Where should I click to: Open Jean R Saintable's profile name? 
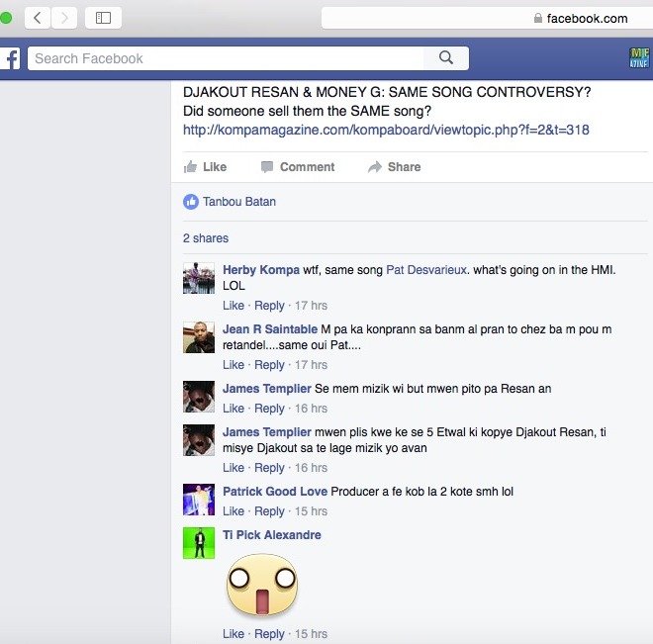click(270, 329)
